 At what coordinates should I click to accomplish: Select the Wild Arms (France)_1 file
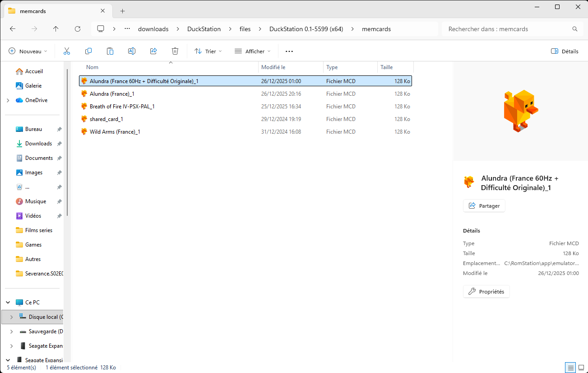tap(115, 132)
